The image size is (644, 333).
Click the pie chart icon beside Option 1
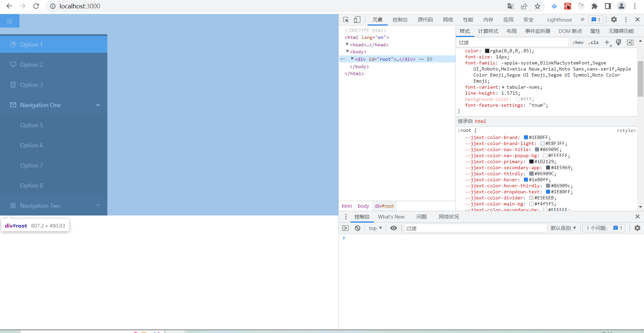13,44
